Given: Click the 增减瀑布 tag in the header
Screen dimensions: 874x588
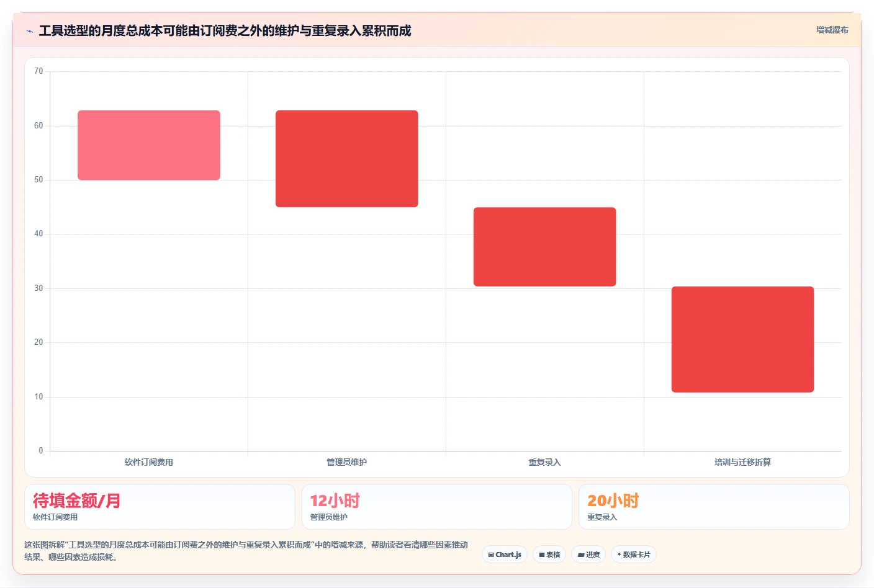Looking at the screenshot, I should (x=832, y=30).
